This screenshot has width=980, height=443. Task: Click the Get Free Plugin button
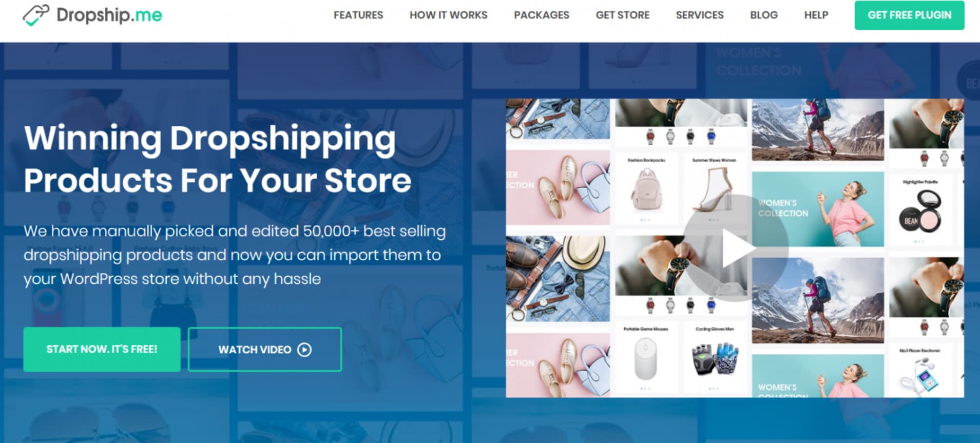909,15
